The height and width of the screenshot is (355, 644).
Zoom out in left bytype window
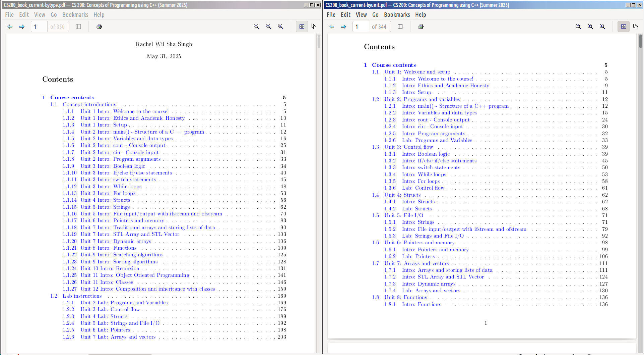click(x=257, y=27)
